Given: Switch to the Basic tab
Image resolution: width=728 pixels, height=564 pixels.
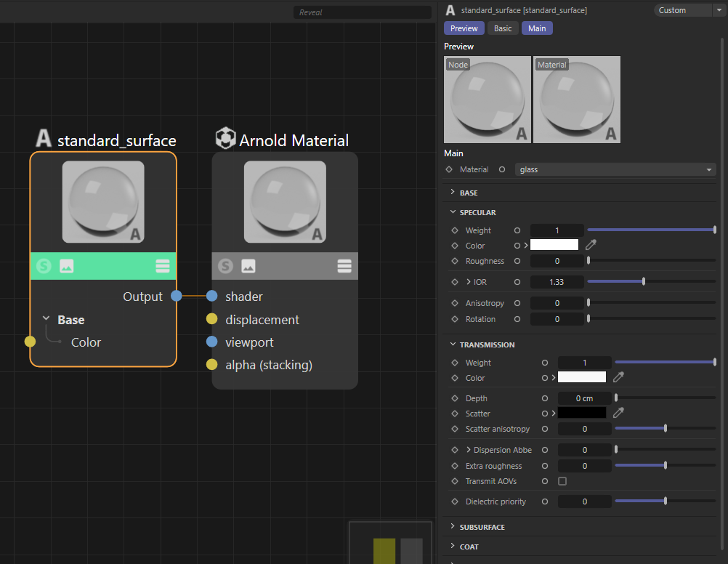Looking at the screenshot, I should pos(502,28).
